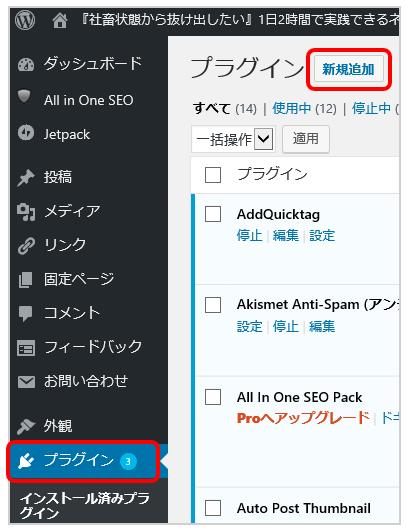Tick the AddQuicktag checkbox
The height and width of the screenshot is (529, 406).
pos(213,214)
